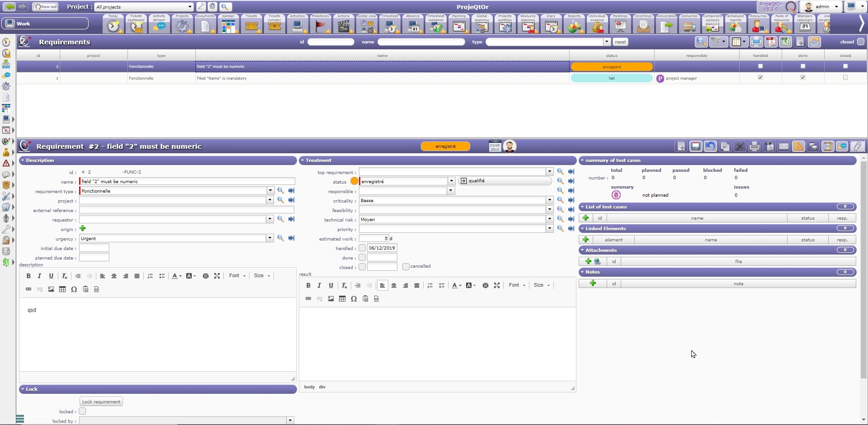Open the Work menu section
Image resolution: width=868 pixels, height=425 pixels.
tap(45, 24)
